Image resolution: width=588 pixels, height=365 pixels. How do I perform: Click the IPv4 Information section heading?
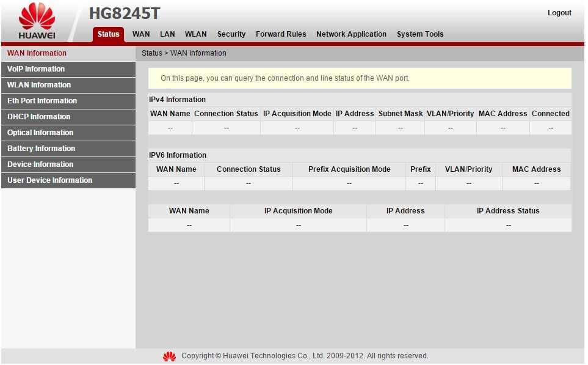[x=177, y=100]
